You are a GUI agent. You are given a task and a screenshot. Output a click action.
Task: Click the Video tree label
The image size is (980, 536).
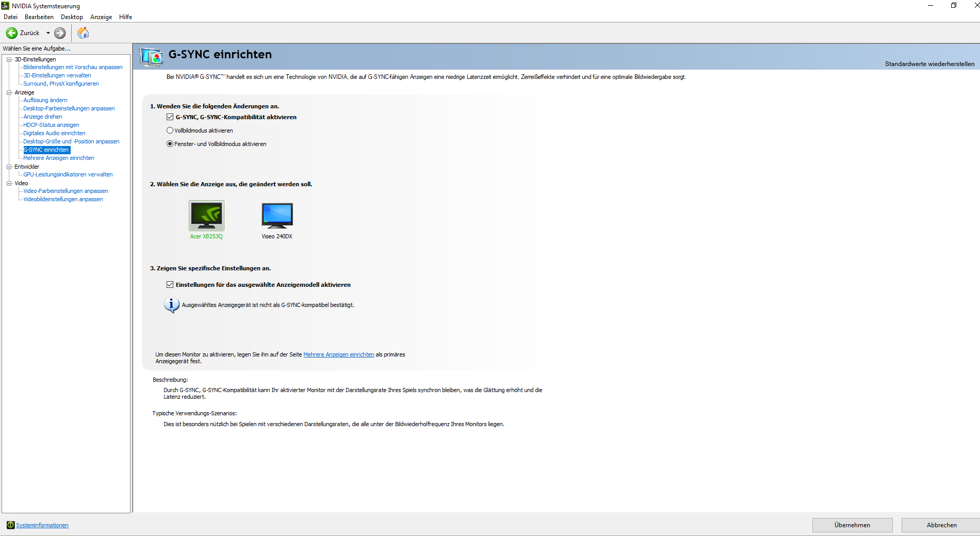[21, 183]
